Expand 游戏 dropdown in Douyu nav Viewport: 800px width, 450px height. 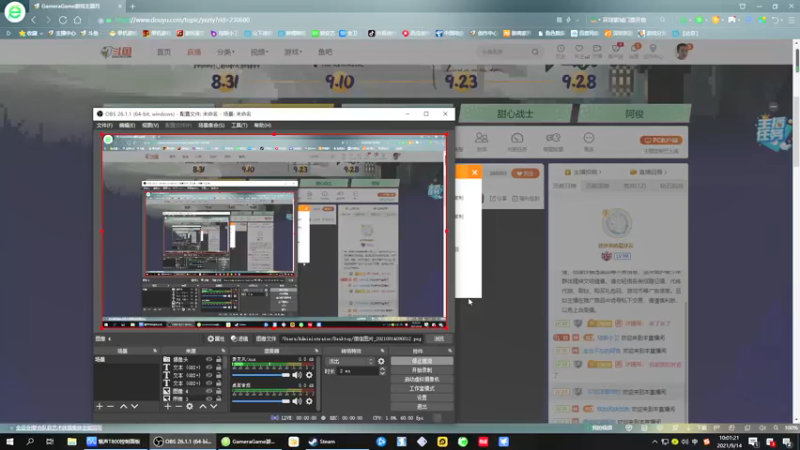tap(293, 52)
